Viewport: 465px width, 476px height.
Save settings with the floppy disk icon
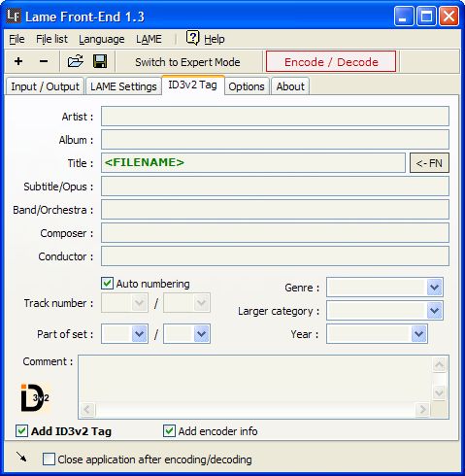(100, 61)
